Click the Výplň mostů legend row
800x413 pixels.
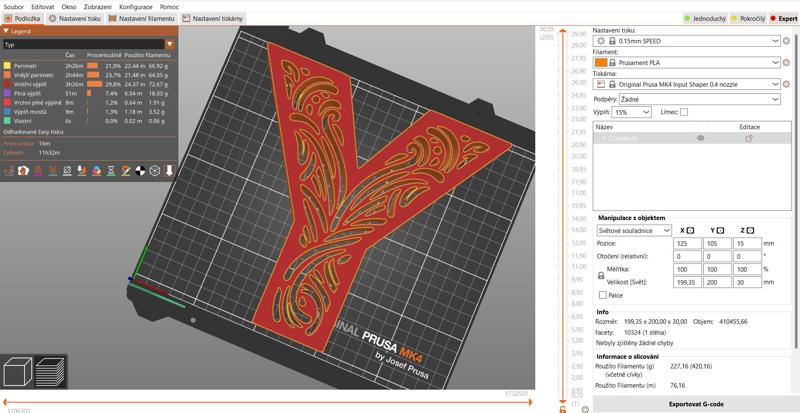point(89,112)
